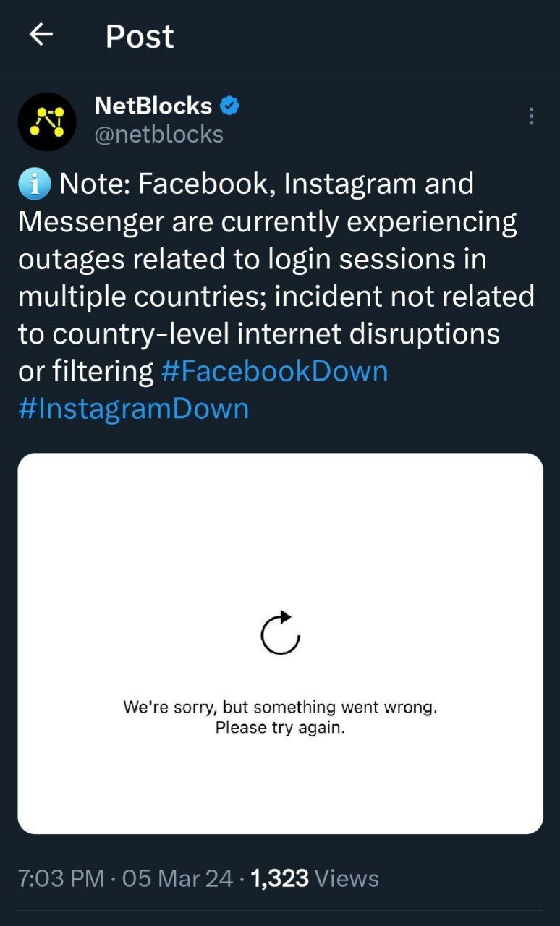The height and width of the screenshot is (926, 560).
Task: Select the NetBlocks display name
Action: click(x=153, y=106)
